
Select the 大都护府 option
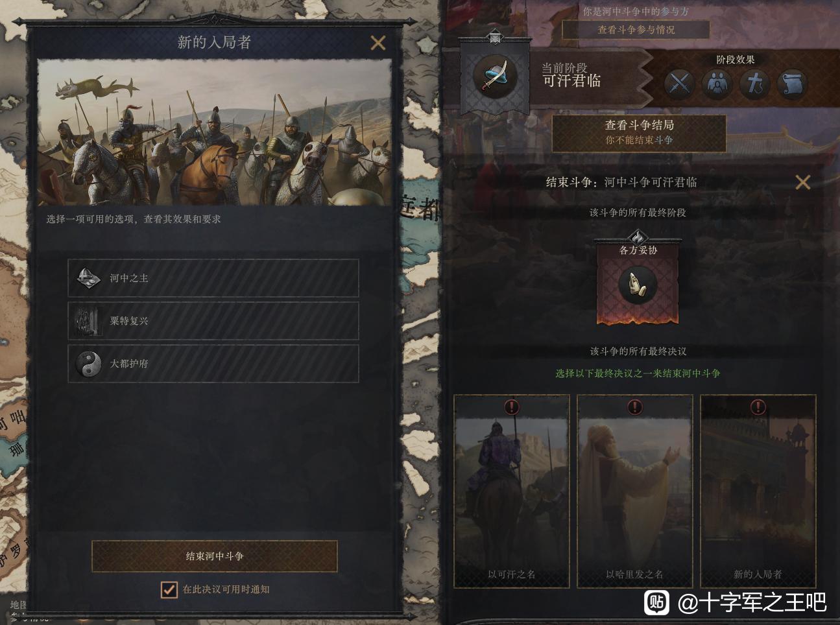213,364
